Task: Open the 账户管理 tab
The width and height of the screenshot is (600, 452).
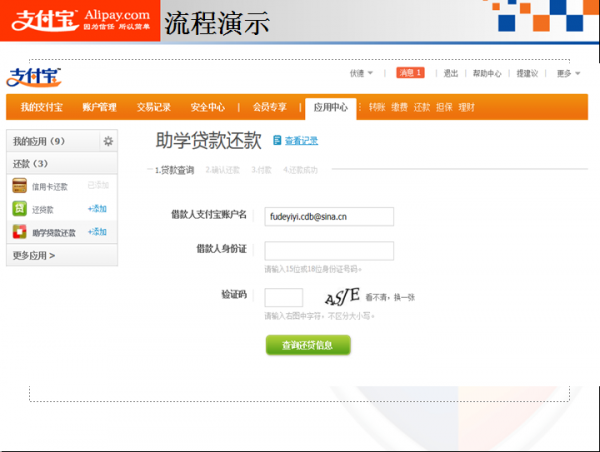Action: click(x=99, y=107)
